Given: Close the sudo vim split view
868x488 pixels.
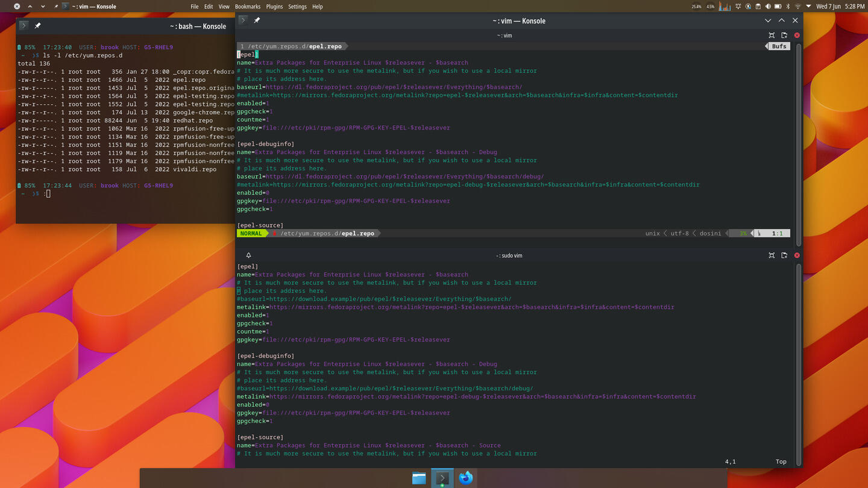Looking at the screenshot, I should click(x=797, y=255).
